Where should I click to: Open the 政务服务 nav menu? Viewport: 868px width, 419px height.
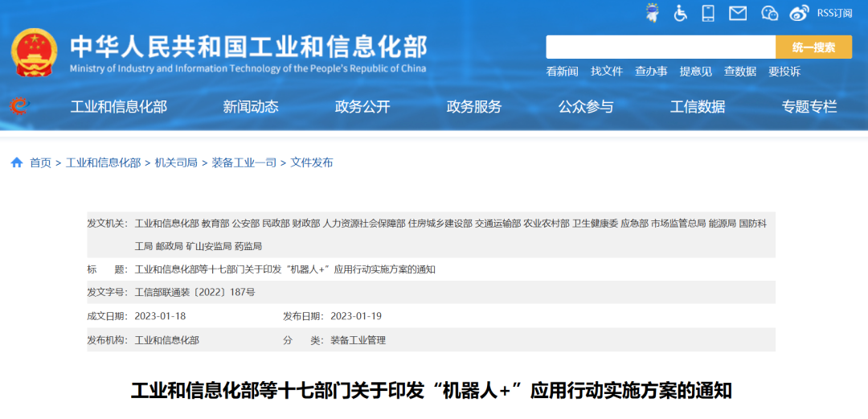point(474,106)
